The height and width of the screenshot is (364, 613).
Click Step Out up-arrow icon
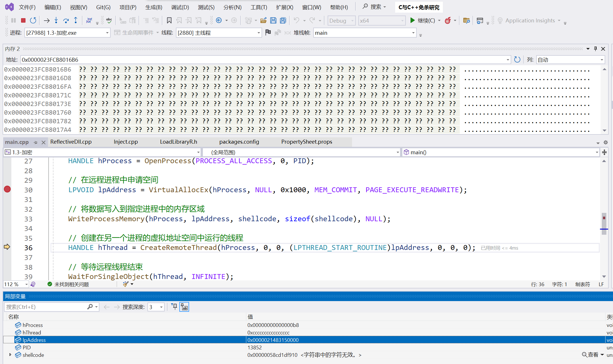click(76, 20)
